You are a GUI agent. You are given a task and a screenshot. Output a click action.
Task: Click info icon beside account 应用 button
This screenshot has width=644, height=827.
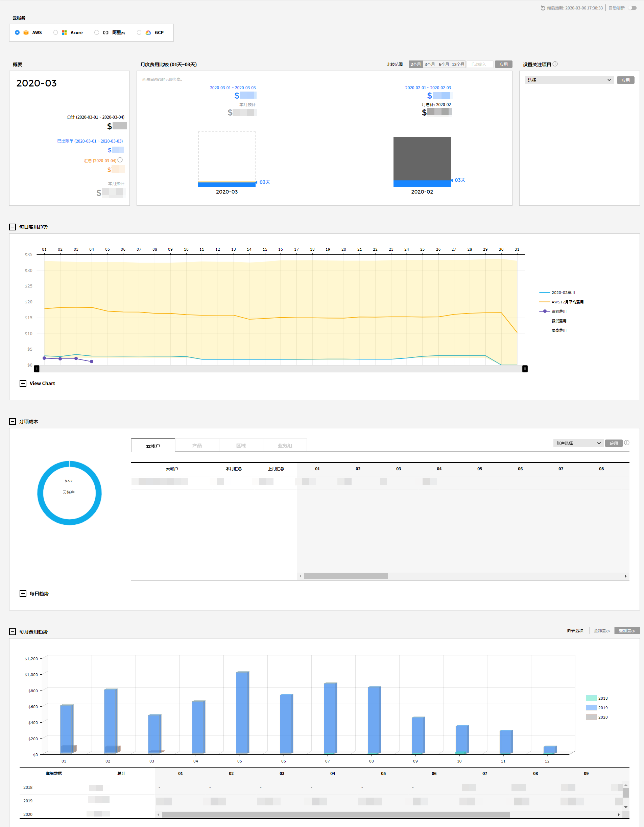(x=627, y=443)
